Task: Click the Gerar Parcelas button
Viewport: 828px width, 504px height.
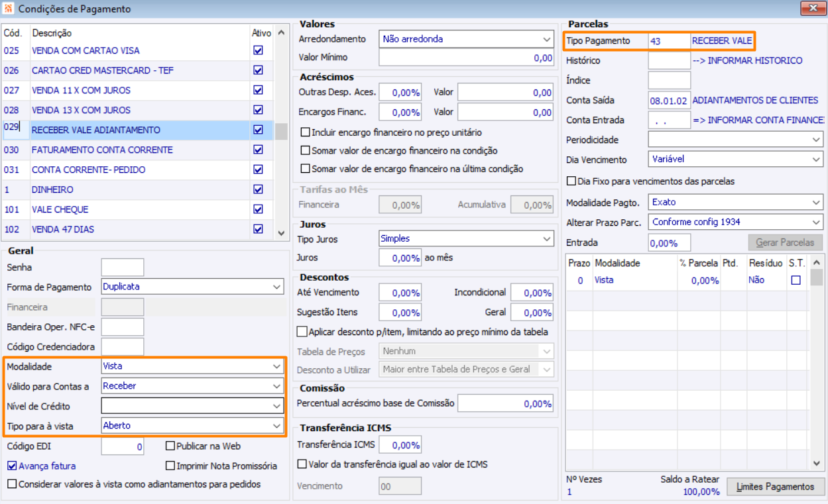Action: pyautogui.click(x=785, y=242)
